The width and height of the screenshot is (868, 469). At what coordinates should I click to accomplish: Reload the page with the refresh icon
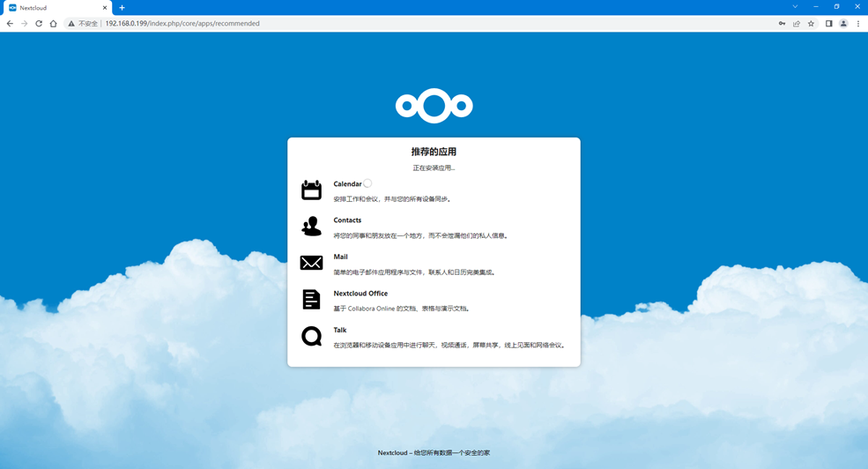pyautogui.click(x=39, y=23)
